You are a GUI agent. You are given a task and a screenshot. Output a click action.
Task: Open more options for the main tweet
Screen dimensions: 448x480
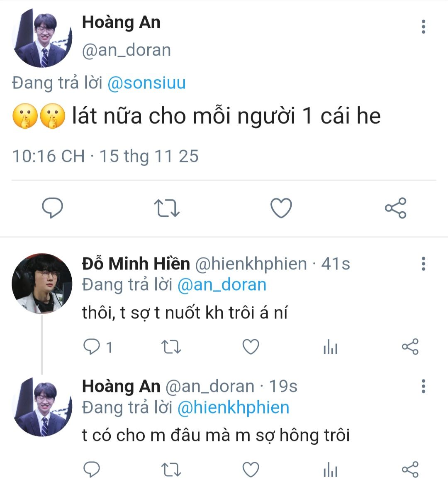pyautogui.click(x=424, y=27)
